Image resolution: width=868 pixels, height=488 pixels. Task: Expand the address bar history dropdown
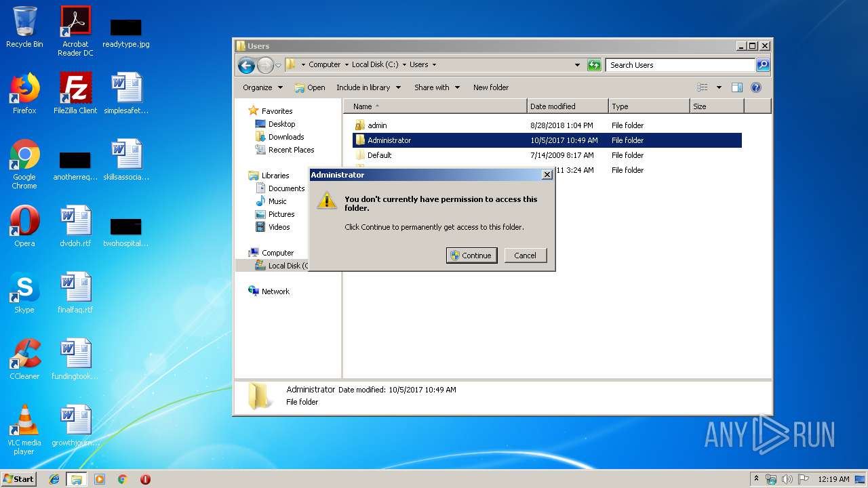[577, 65]
